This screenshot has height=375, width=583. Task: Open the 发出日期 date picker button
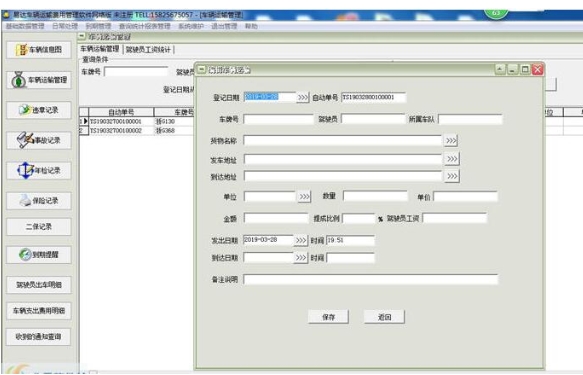click(x=301, y=240)
